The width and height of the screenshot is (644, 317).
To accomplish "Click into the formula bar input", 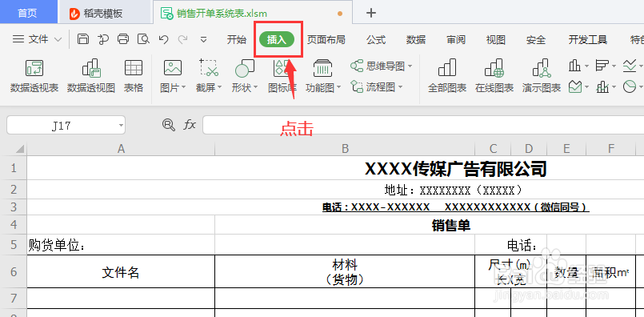I will [423, 125].
